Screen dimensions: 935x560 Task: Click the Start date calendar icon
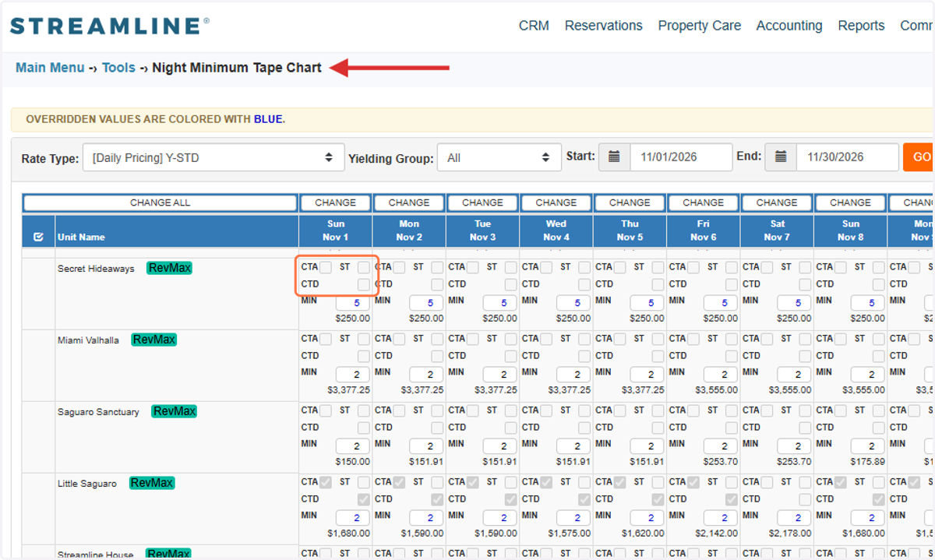tap(614, 157)
